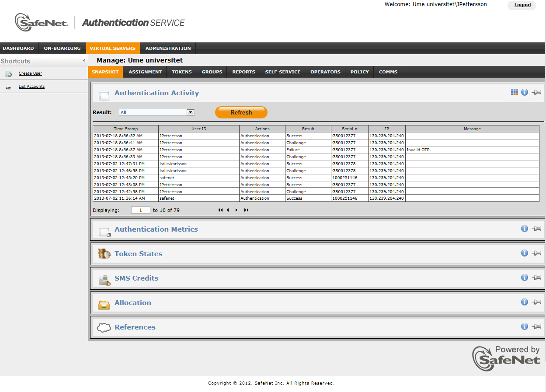The width and height of the screenshot is (546, 392).
Task: Open the Self-Service sub-tab
Action: point(283,72)
